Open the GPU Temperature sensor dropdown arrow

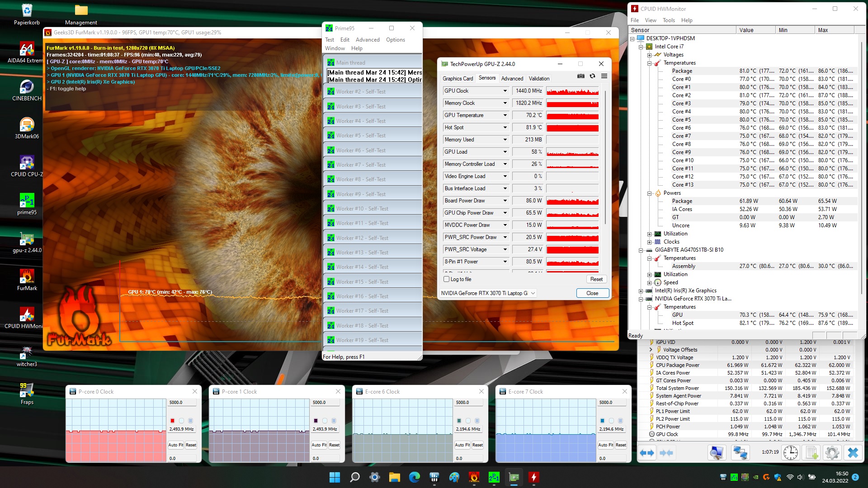coord(505,115)
